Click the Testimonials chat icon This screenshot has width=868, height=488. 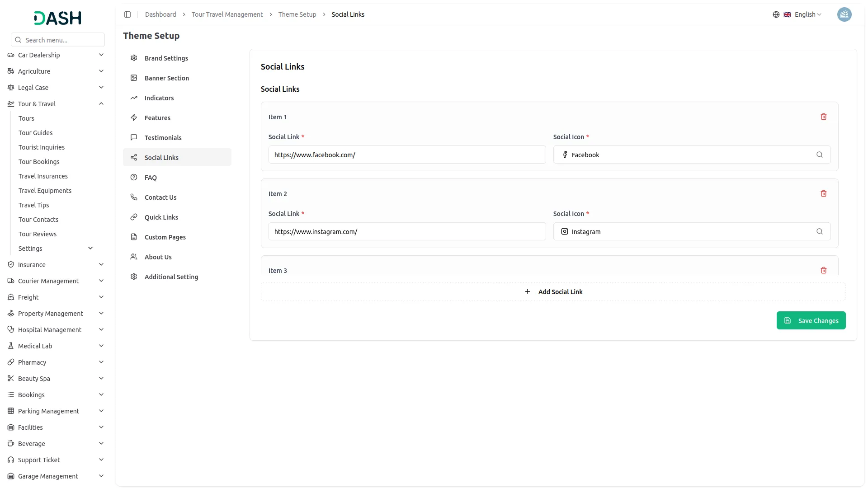click(x=134, y=137)
